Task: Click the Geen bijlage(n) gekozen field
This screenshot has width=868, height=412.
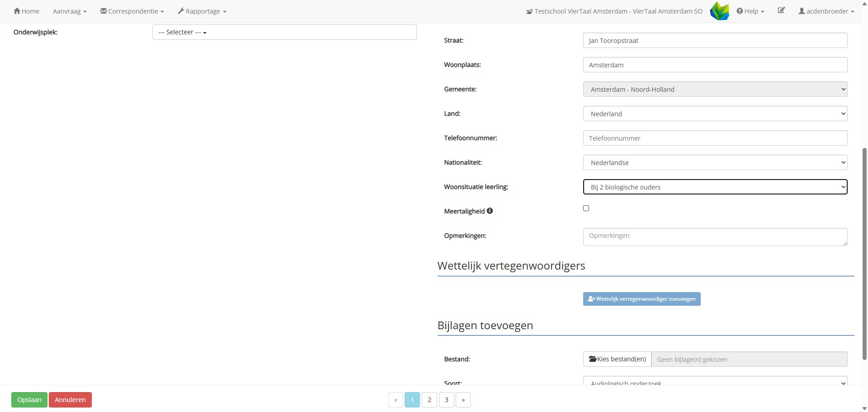Action: click(750, 359)
